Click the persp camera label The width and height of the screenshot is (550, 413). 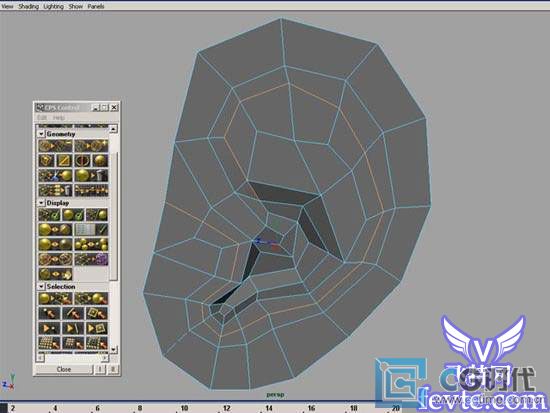(x=275, y=395)
